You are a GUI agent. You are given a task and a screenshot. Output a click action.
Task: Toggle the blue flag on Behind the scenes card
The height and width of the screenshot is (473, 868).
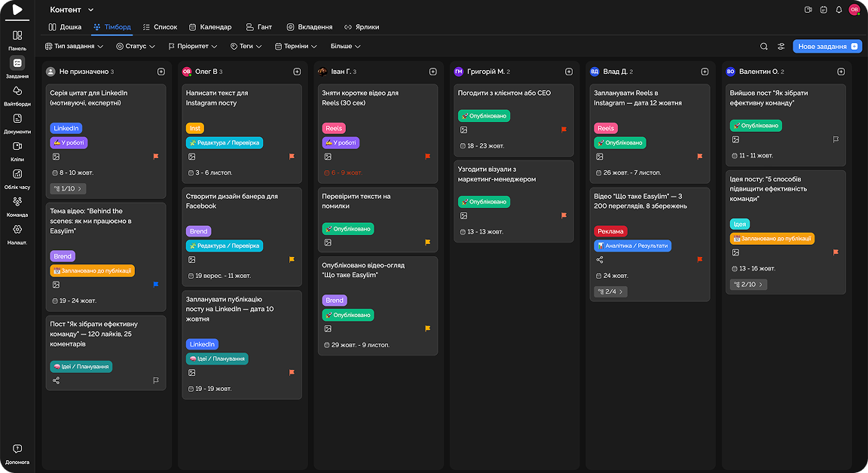click(156, 285)
